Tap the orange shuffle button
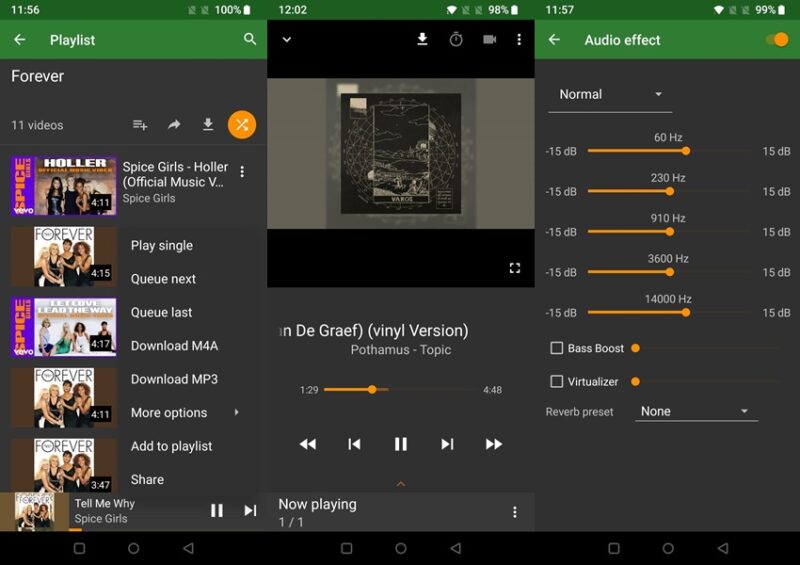 pyautogui.click(x=242, y=125)
